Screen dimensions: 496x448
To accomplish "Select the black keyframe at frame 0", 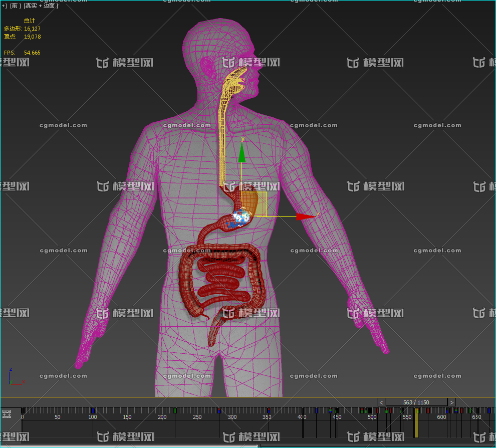I will tap(23, 411).
